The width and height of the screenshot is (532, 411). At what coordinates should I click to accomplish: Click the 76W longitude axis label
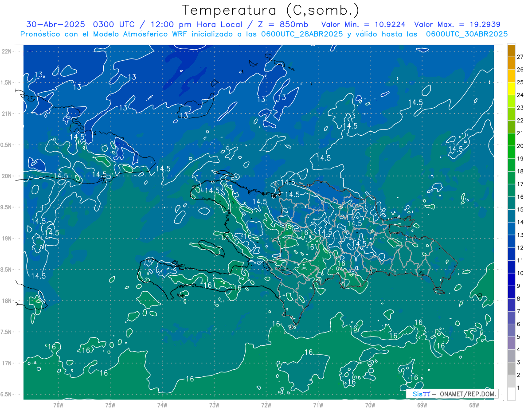(x=58, y=405)
